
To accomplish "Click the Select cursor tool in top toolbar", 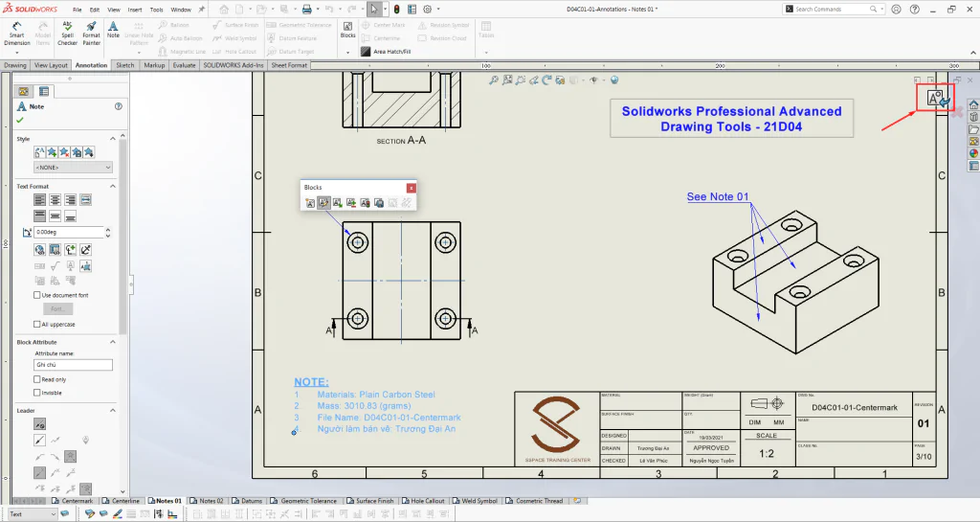I will 374,10.
